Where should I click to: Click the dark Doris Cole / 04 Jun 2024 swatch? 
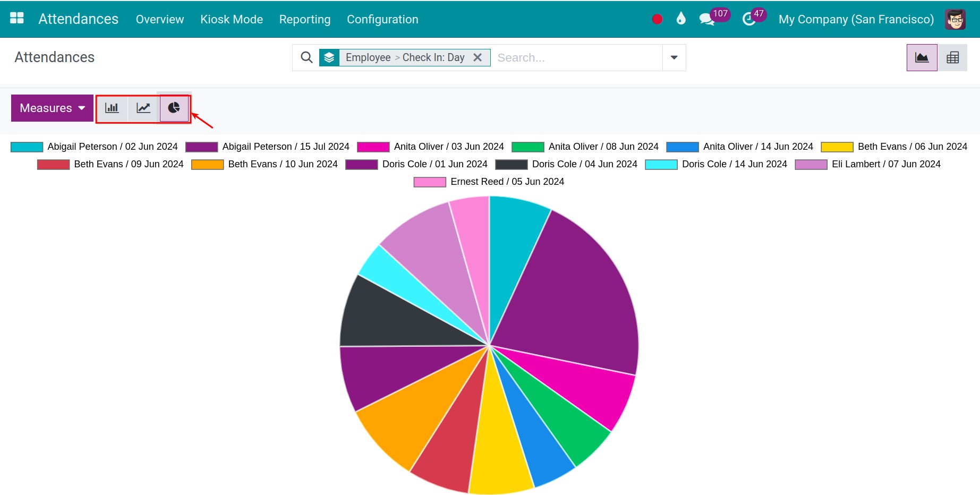point(511,165)
